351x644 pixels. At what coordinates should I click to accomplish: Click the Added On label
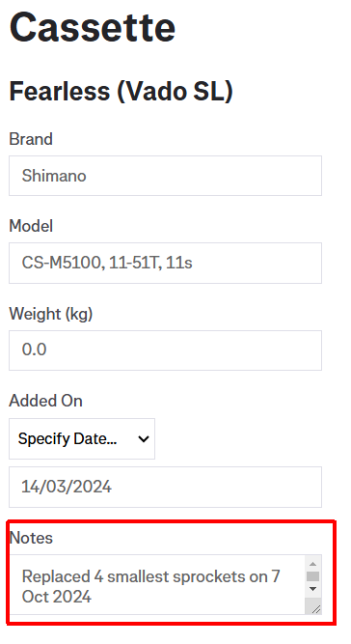pos(45,401)
